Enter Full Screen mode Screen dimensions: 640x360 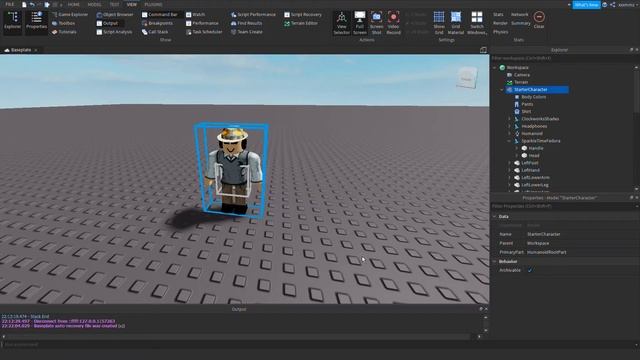click(360, 23)
